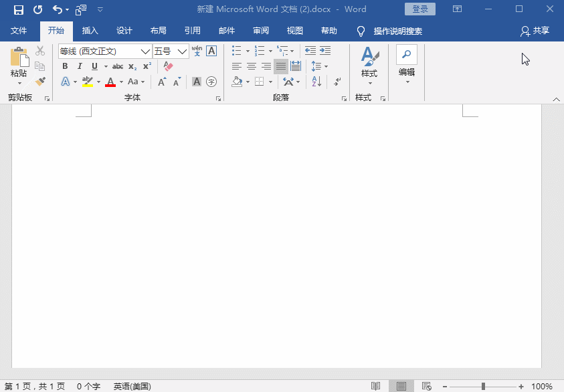Toggle Underline formatting
564x392 pixels.
pyautogui.click(x=94, y=66)
